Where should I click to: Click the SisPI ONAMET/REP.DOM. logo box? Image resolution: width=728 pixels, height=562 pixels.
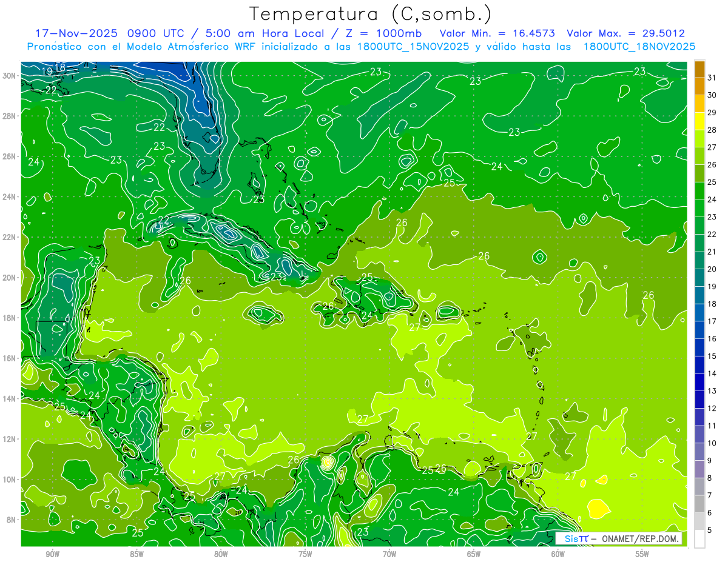pyautogui.click(x=619, y=538)
